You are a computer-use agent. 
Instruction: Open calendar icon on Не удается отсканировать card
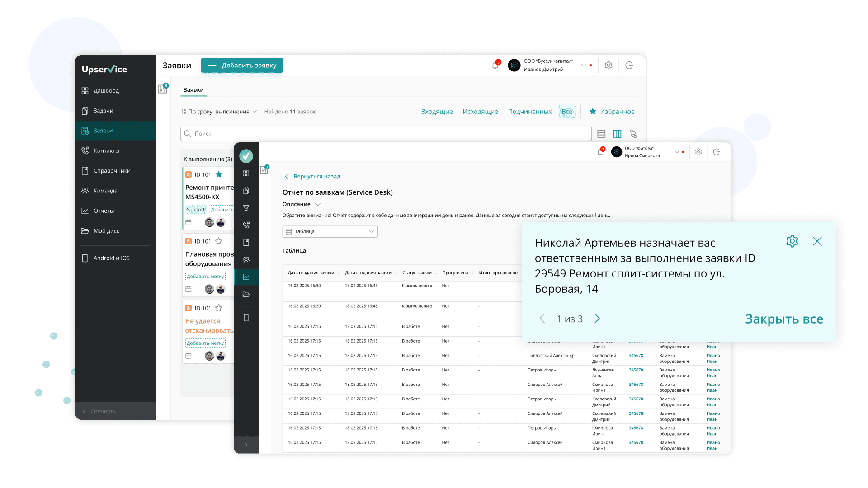tap(189, 356)
